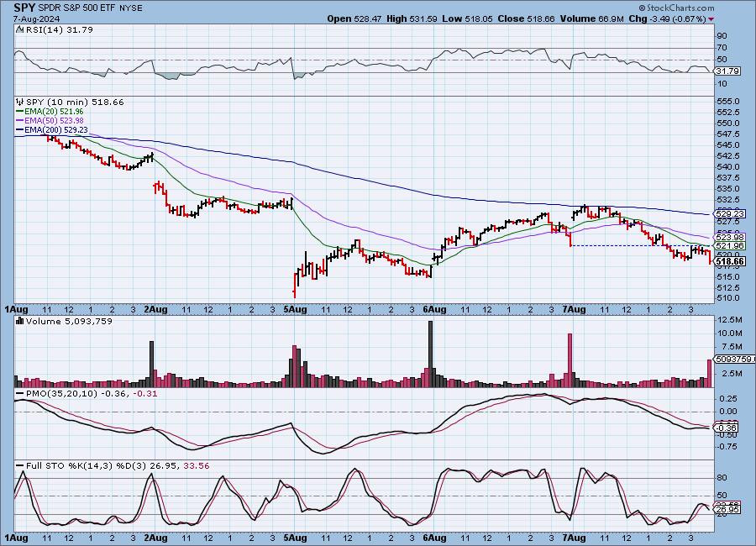Click the black line marker before Full STO
The width and height of the screenshot is (756, 546).
[20, 466]
